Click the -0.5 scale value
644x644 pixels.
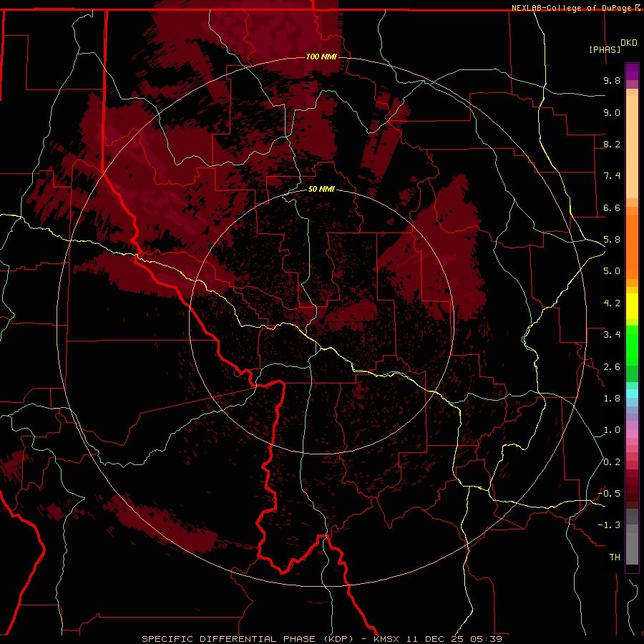pyautogui.click(x=609, y=494)
